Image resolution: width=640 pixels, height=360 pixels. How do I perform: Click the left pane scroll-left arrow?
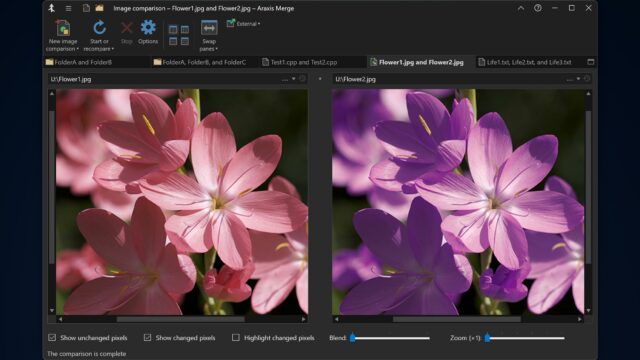coord(60,319)
